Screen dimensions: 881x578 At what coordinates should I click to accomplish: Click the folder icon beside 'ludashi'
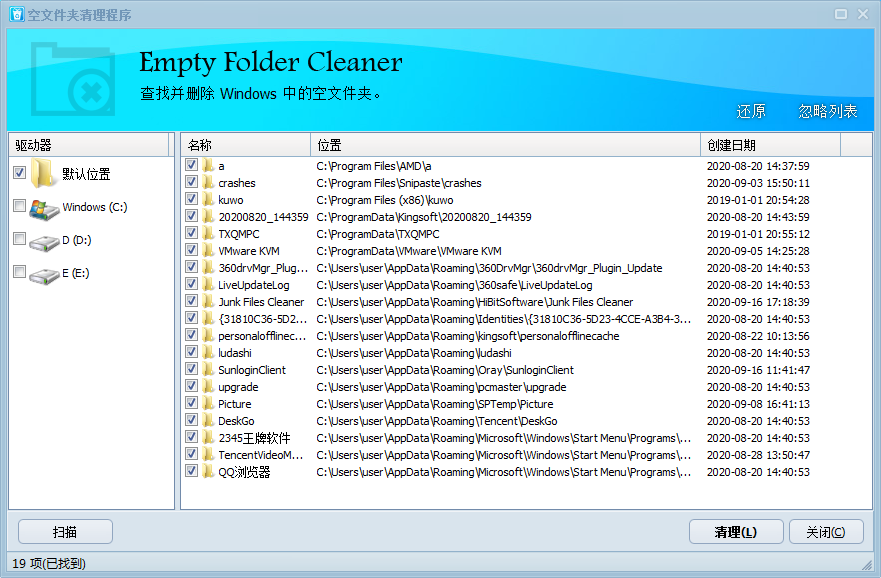coord(209,353)
